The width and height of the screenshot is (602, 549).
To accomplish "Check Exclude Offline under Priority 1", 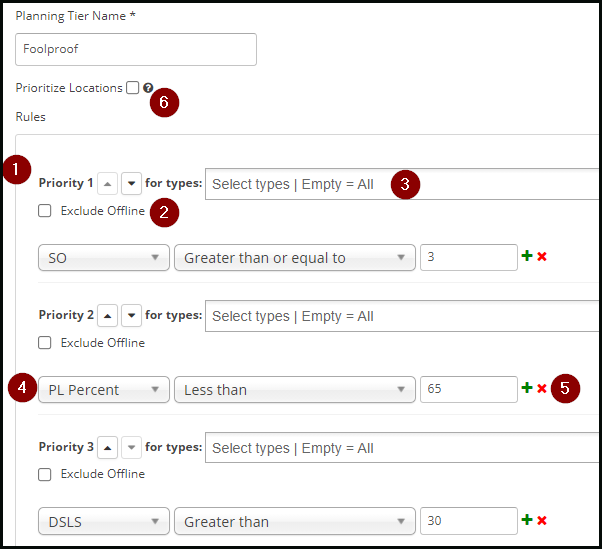I will tap(45, 211).
